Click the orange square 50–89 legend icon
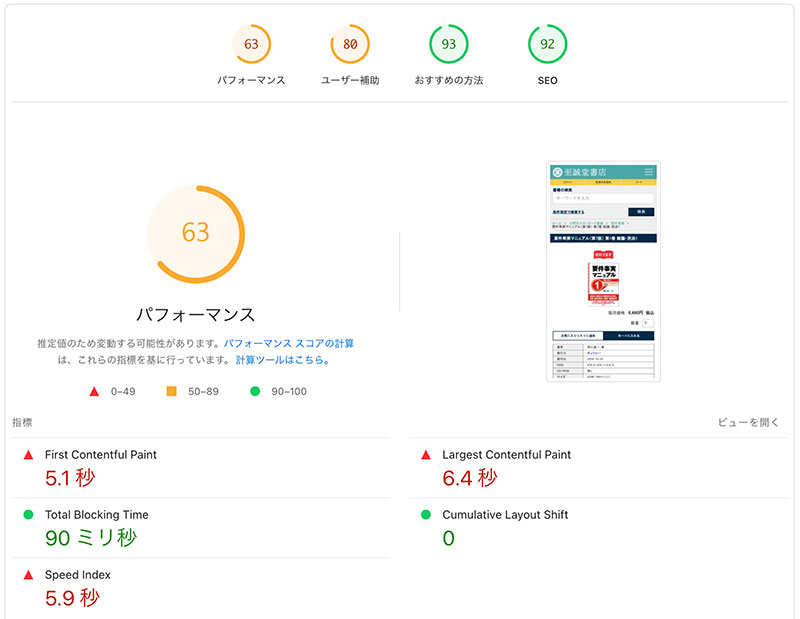 [x=171, y=391]
